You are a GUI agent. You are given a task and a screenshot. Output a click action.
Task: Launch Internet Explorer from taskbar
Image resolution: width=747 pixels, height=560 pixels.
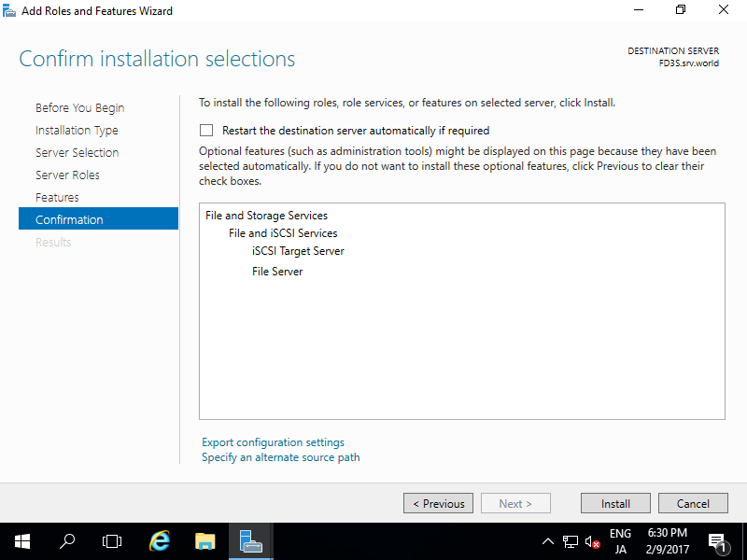159,541
